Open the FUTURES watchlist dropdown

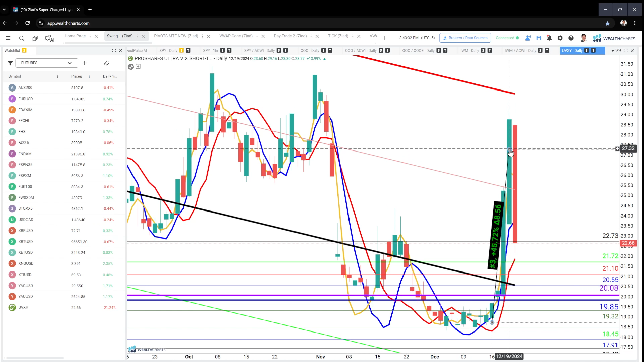coord(47,63)
